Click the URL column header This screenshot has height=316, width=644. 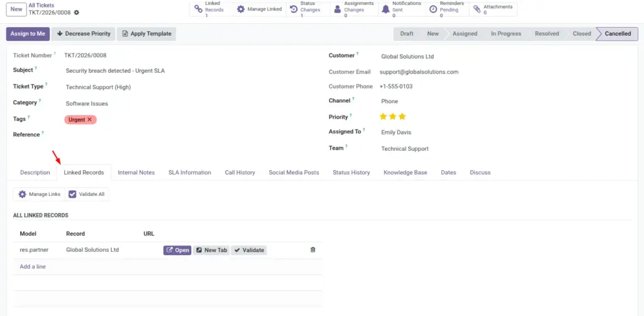click(x=148, y=234)
